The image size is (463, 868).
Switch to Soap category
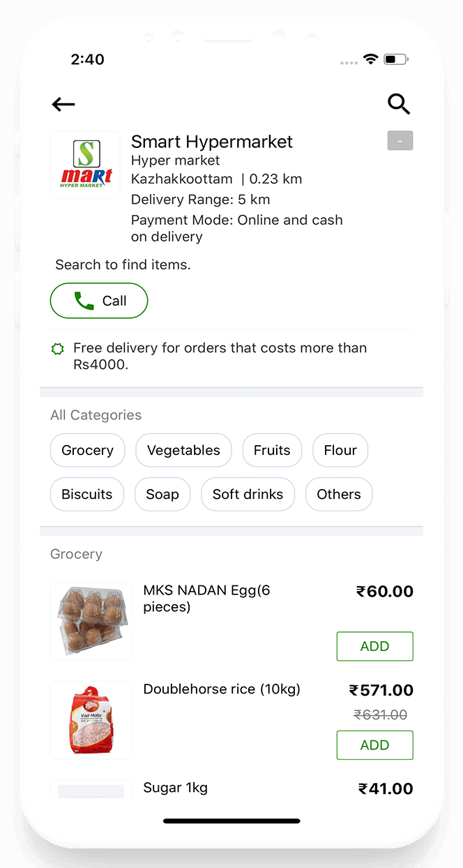162,495
